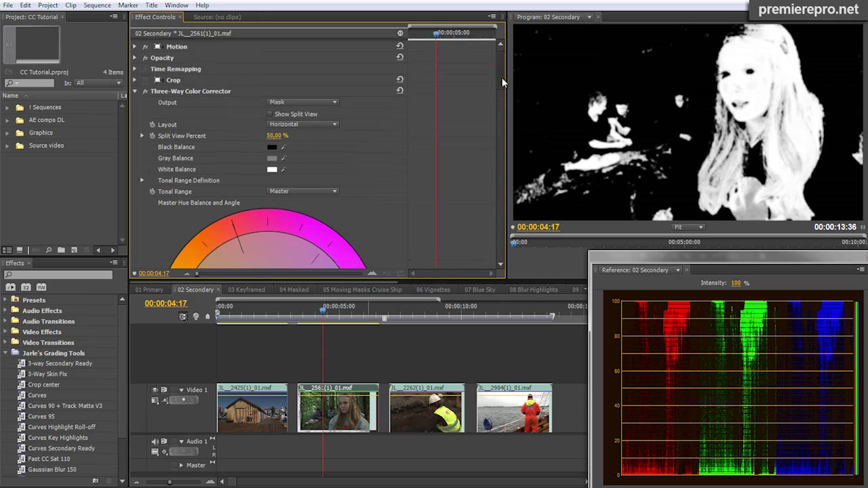868x488 pixels.
Task: Open the Output dropdown set to Mask
Action: pyautogui.click(x=302, y=102)
